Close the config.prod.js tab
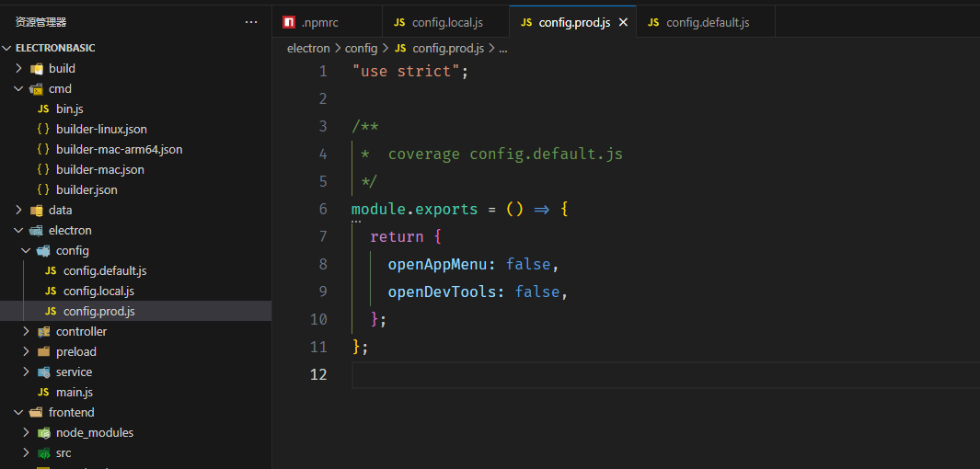 [x=622, y=22]
